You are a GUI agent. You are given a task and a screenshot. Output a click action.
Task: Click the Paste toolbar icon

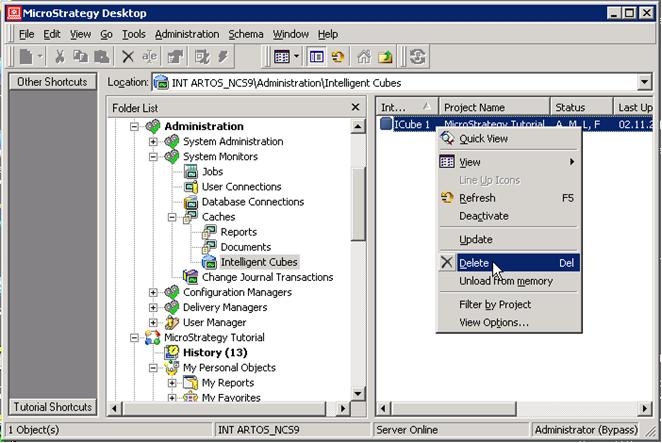pos(101,57)
